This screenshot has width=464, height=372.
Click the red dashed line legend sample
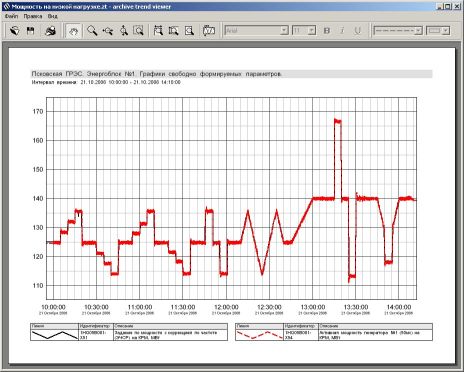click(x=259, y=335)
